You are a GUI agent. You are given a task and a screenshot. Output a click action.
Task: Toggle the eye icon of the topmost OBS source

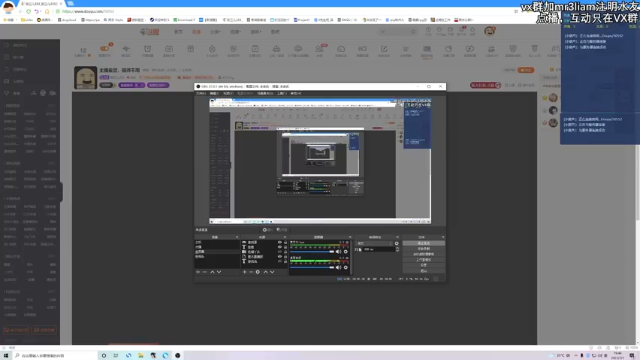(x=280, y=242)
